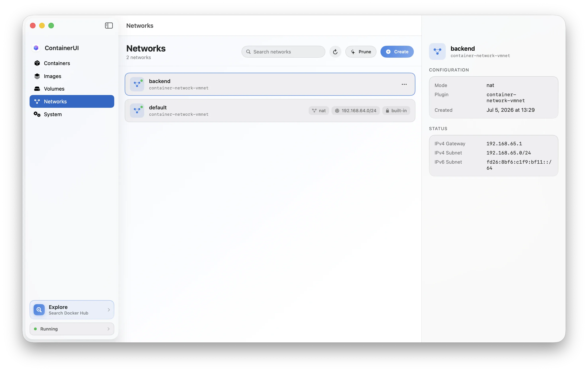This screenshot has height=372, width=588.
Task: Open Explore Search Docker Hub card
Action: 72,310
